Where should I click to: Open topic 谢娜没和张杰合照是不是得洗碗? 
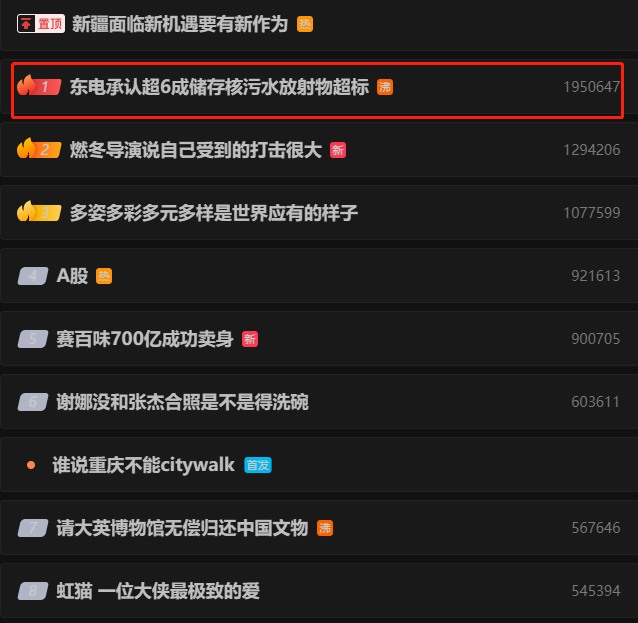click(x=182, y=402)
